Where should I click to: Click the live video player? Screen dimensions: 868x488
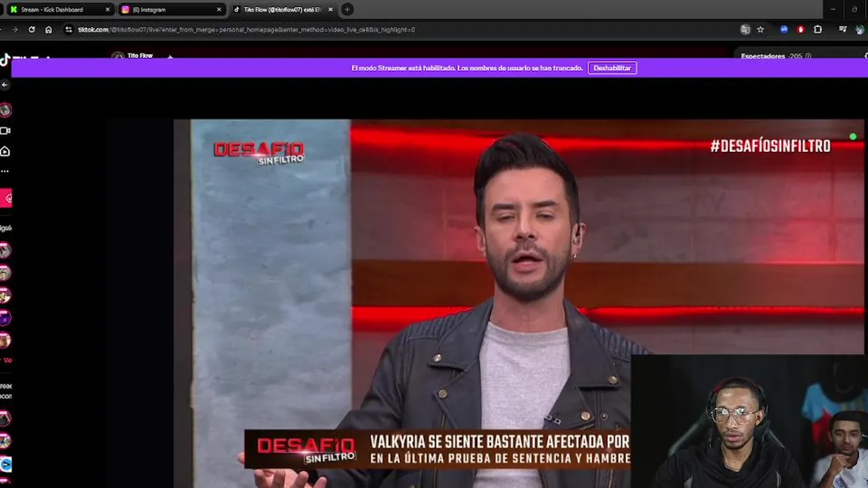pos(519,304)
